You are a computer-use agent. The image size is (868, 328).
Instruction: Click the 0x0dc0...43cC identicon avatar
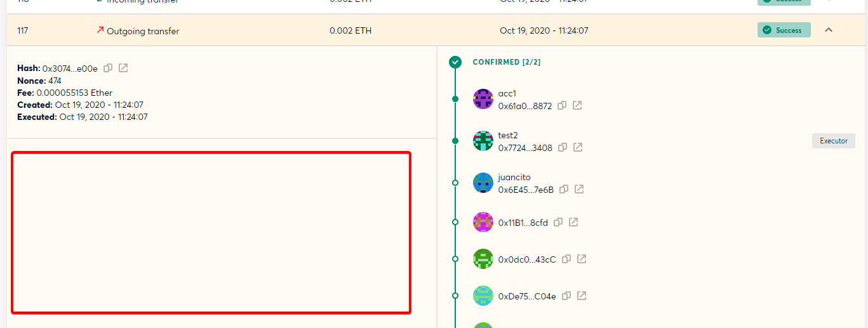[483, 259]
